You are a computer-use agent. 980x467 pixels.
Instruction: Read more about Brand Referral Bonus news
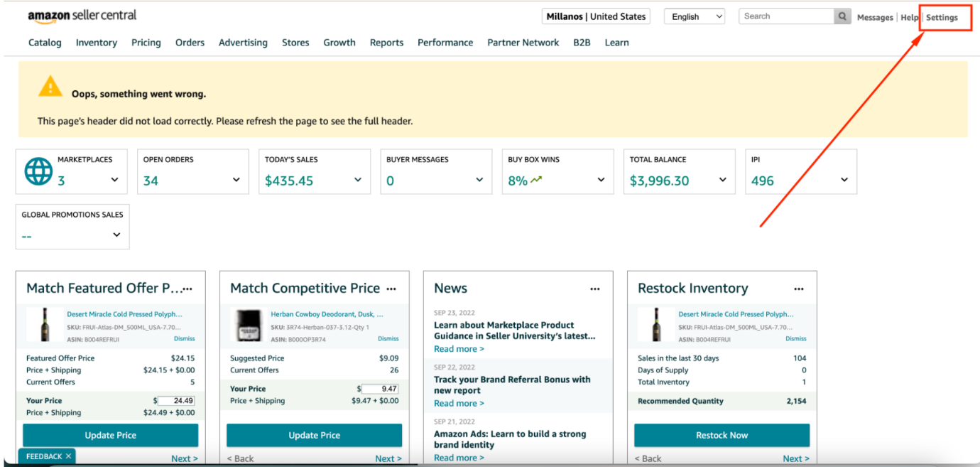pos(459,403)
